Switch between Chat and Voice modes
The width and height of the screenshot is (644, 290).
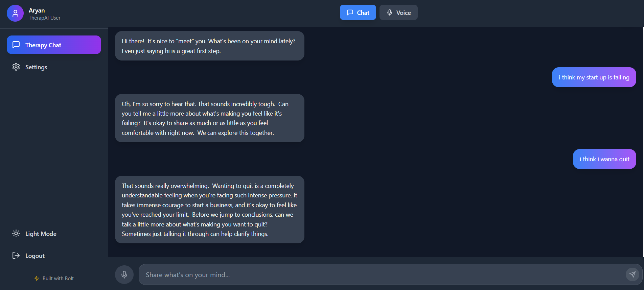(379, 12)
